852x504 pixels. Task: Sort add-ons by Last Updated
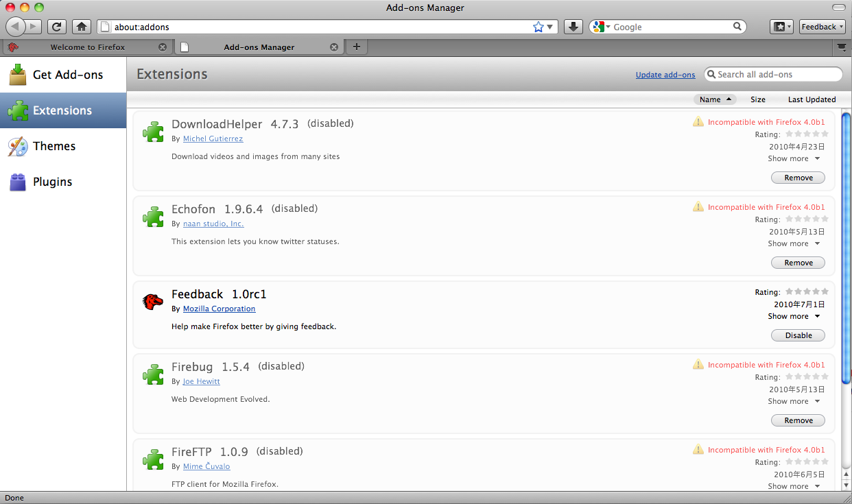tap(812, 99)
